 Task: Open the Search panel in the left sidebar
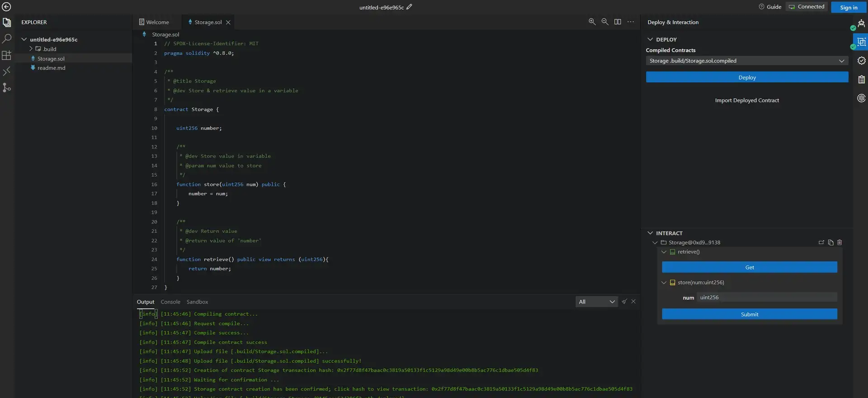point(7,39)
